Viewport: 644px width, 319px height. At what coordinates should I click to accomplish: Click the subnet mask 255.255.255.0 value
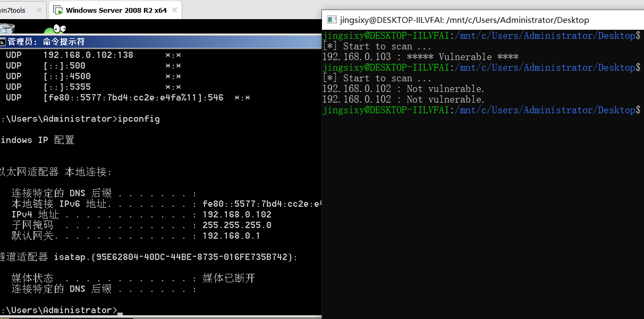coord(237,225)
